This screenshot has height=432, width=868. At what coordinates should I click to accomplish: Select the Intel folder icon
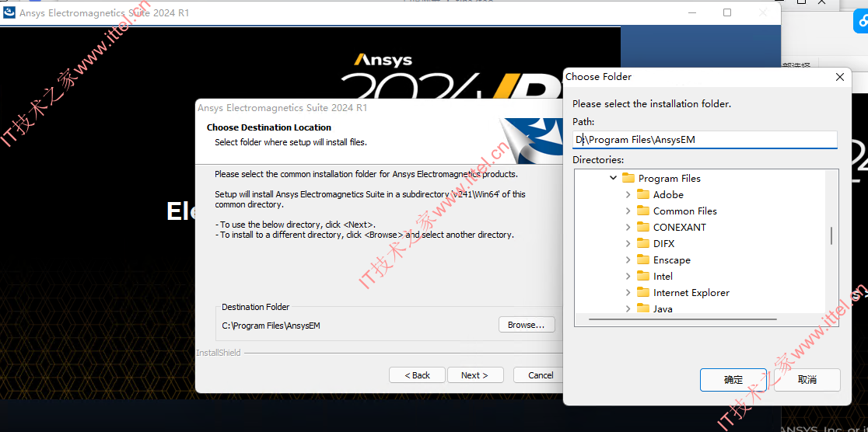pyautogui.click(x=642, y=276)
